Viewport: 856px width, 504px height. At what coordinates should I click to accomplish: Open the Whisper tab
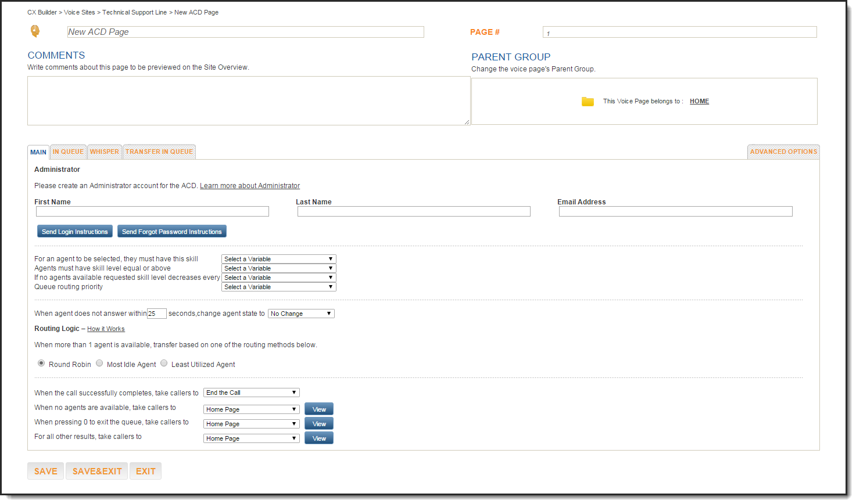pos(104,152)
